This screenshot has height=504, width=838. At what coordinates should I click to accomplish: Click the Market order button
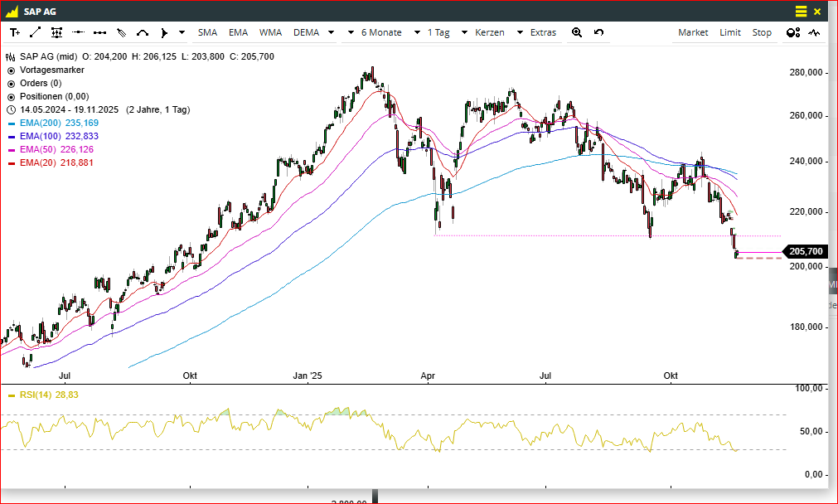[x=693, y=32]
